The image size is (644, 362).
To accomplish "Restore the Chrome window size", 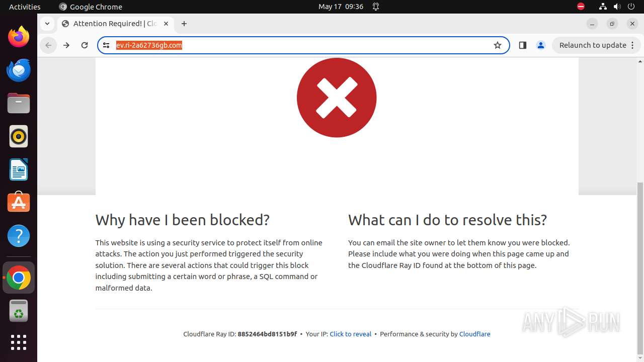I will coord(612,24).
